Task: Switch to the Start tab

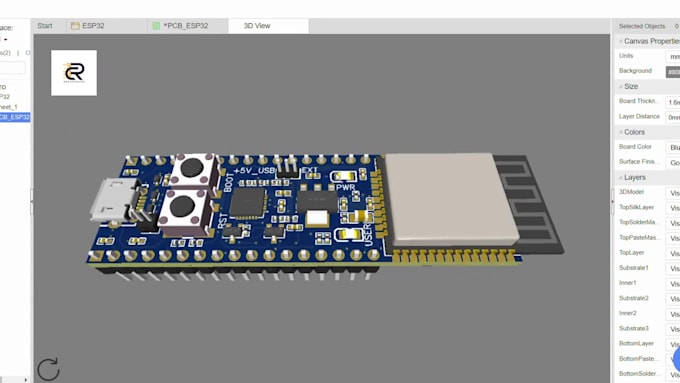Action: (45, 26)
